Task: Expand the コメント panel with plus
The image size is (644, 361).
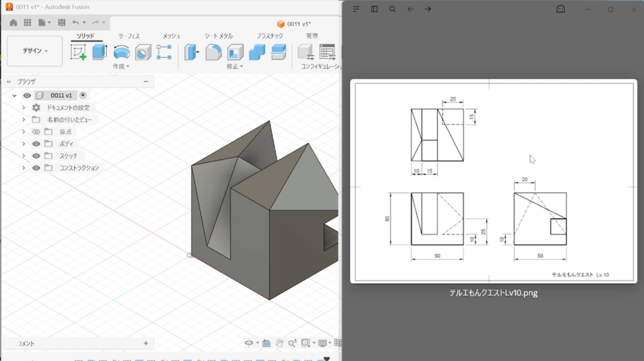Action: [x=146, y=343]
